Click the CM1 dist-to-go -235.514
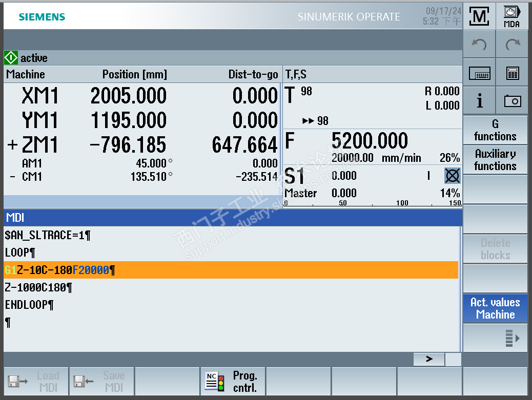The width and height of the screenshot is (532, 400). 256,177
